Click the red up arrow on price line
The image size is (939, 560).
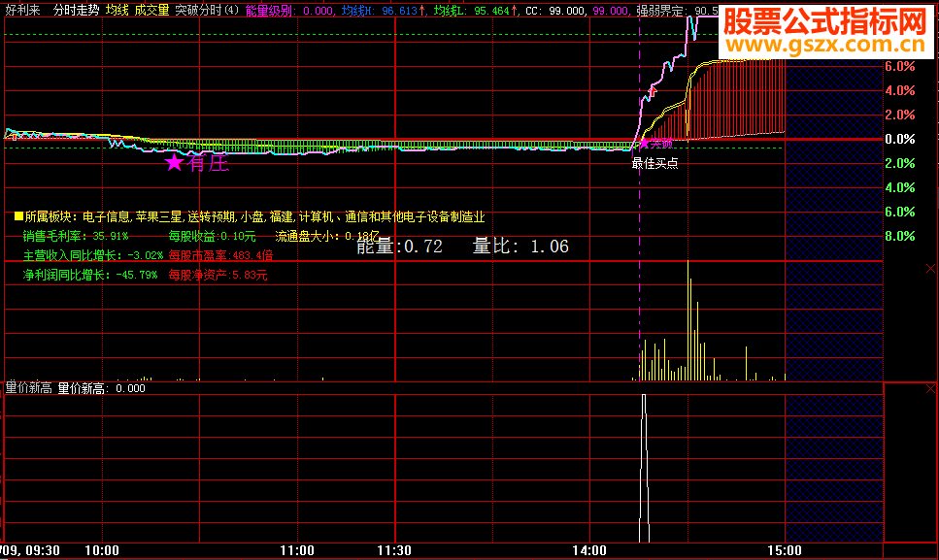coord(653,91)
